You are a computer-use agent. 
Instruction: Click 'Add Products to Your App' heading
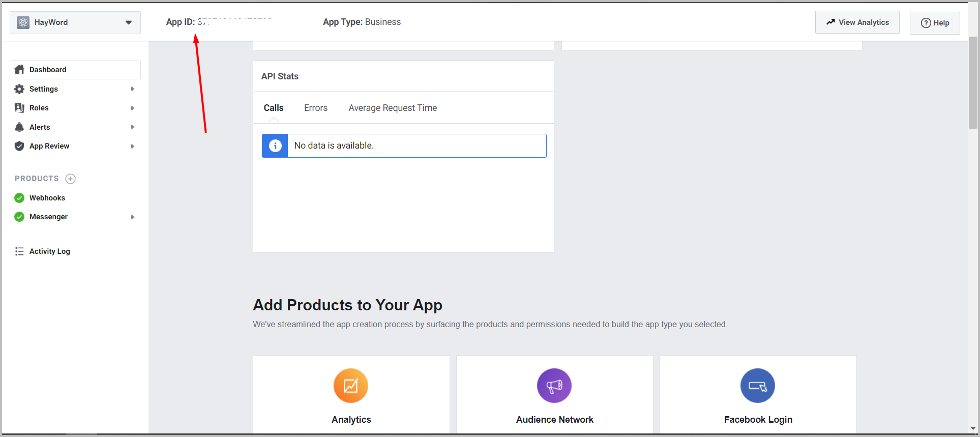click(348, 305)
